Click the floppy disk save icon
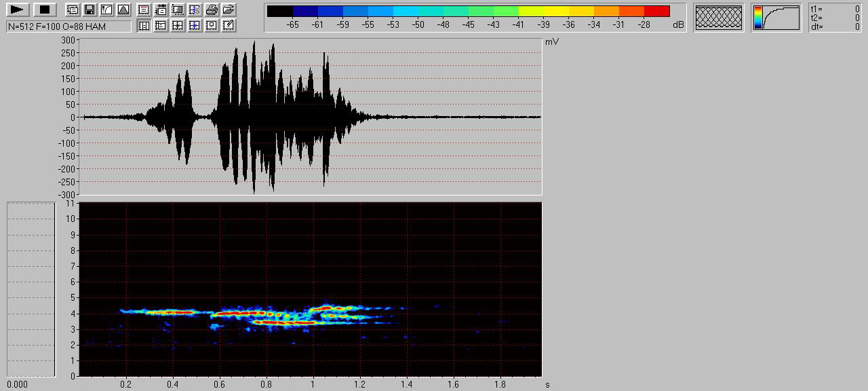Image resolution: width=868 pixels, height=391 pixels. tap(89, 10)
